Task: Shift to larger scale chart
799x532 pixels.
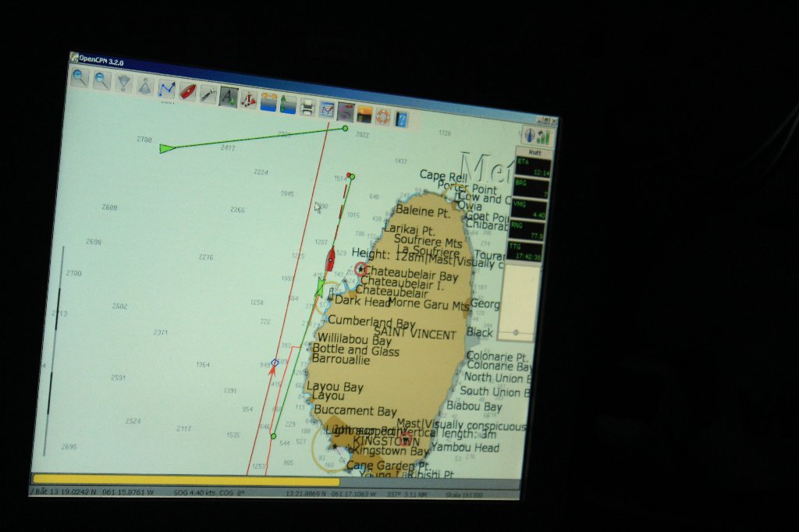Action: [123, 83]
